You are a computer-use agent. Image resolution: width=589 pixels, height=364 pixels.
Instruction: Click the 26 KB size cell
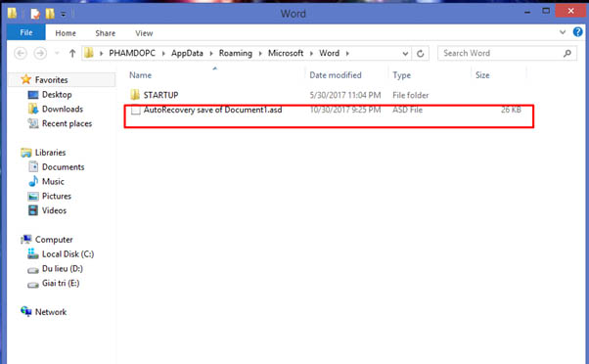coord(511,110)
